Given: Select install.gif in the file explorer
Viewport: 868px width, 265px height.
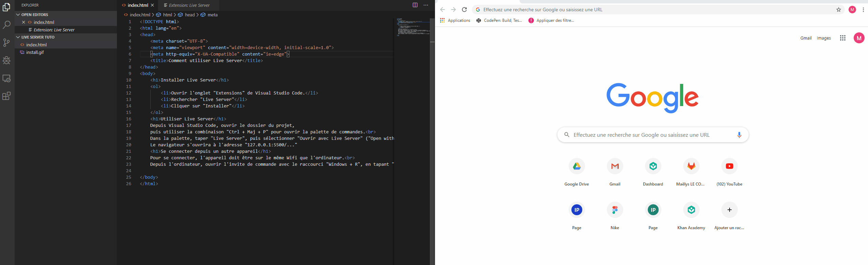Looking at the screenshot, I should 66,52.
